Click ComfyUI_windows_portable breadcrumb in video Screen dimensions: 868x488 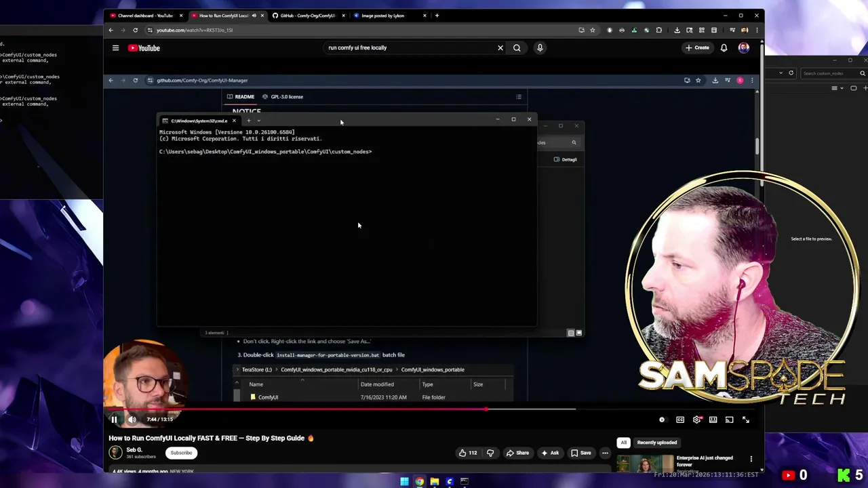click(432, 370)
